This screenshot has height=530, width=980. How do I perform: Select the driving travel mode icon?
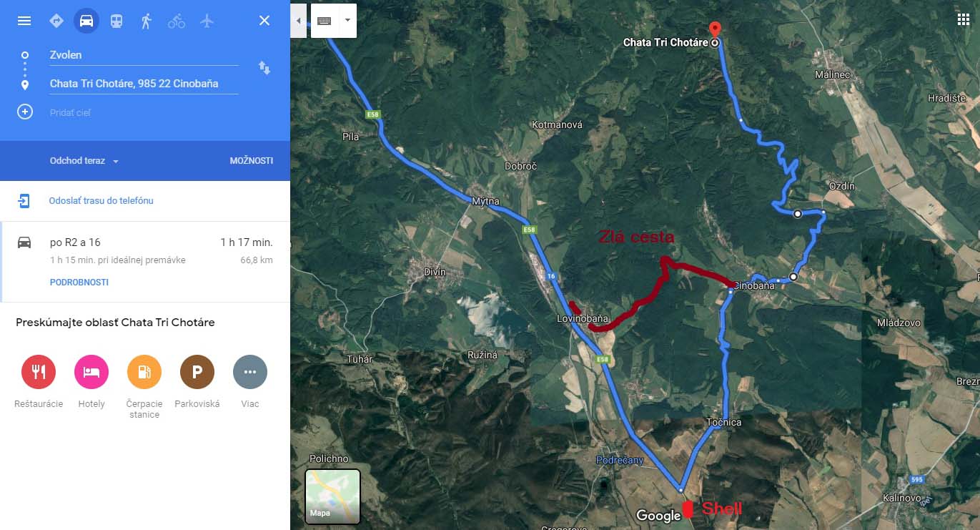pyautogui.click(x=86, y=21)
